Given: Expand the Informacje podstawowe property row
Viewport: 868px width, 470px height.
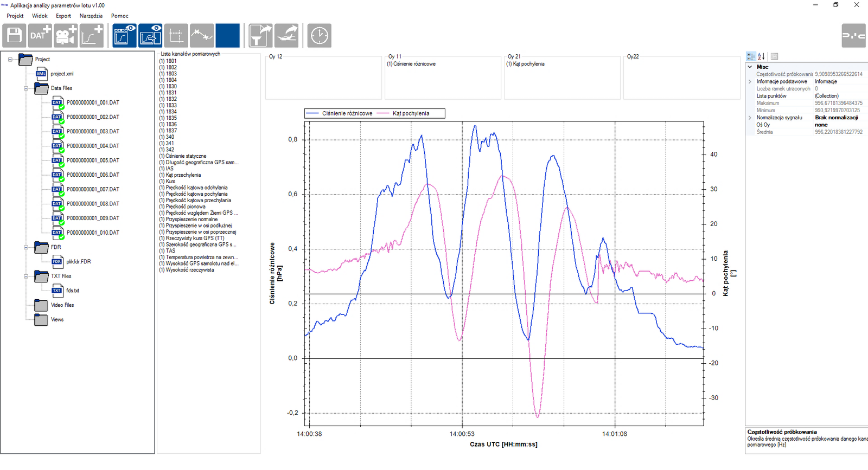Looking at the screenshot, I should coord(750,82).
